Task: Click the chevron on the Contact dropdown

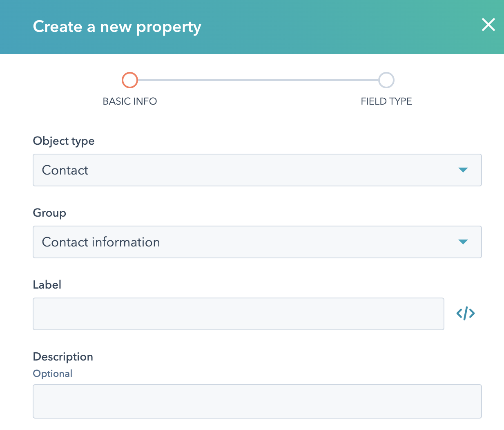Action: (x=463, y=170)
